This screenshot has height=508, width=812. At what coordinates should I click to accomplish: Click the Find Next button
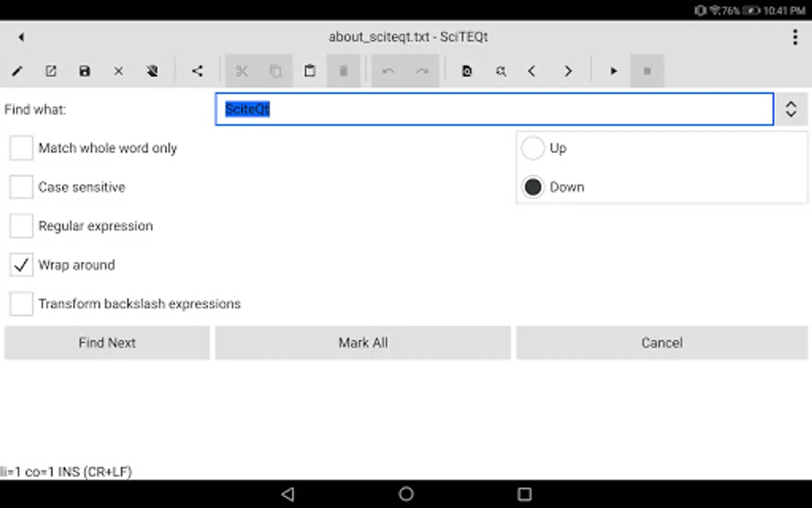107,343
